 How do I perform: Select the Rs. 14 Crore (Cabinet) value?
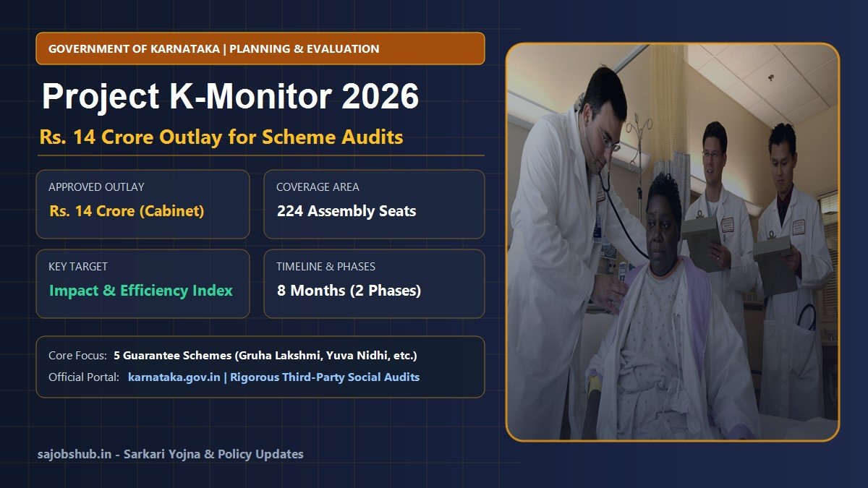127,211
